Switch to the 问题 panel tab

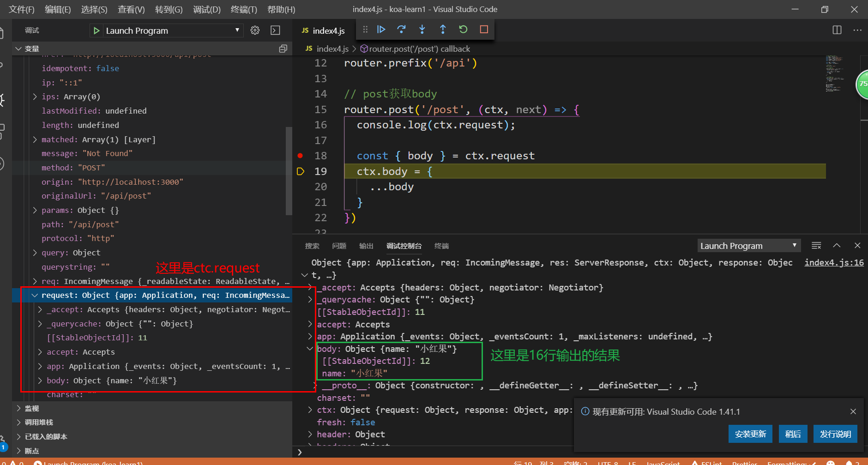[339, 246]
